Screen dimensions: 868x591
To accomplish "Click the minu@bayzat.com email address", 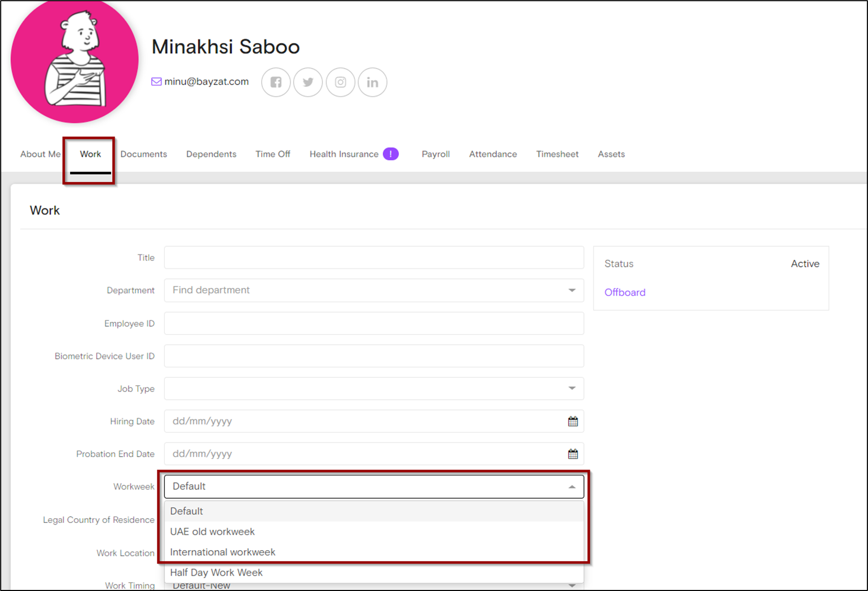I will 206,82.
